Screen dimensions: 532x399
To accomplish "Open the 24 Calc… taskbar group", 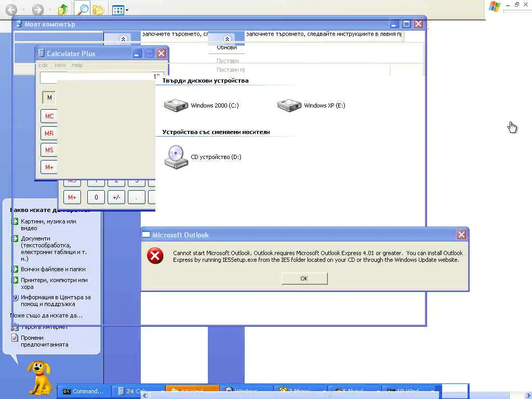I will click(138, 391).
